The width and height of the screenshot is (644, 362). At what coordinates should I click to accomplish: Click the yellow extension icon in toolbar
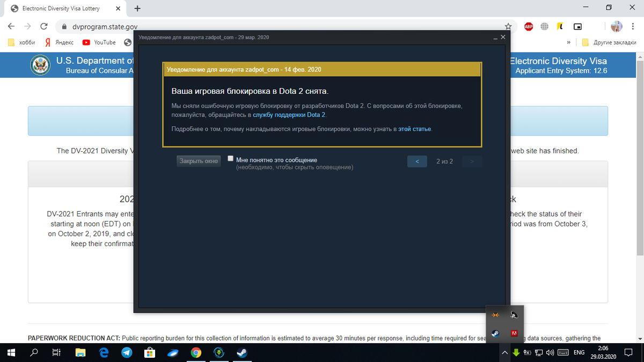pos(560,26)
